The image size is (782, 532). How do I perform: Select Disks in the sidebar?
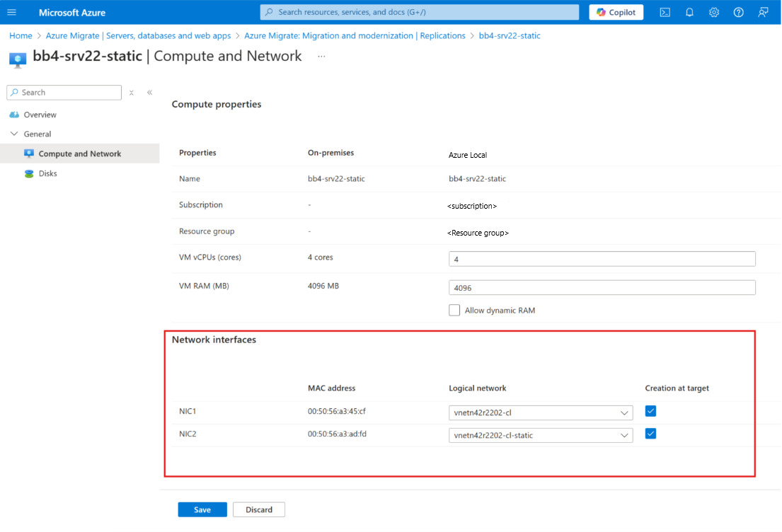48,173
